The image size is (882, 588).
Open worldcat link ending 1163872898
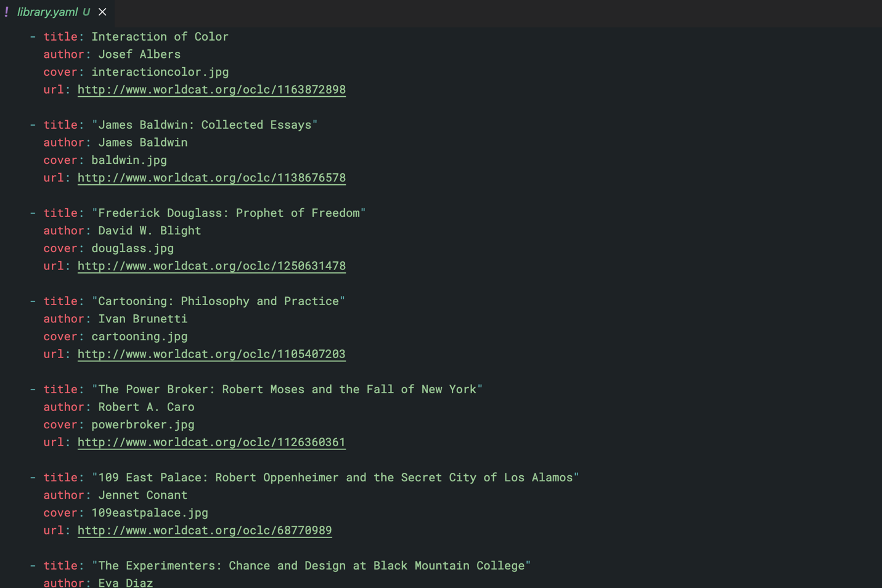tap(211, 90)
